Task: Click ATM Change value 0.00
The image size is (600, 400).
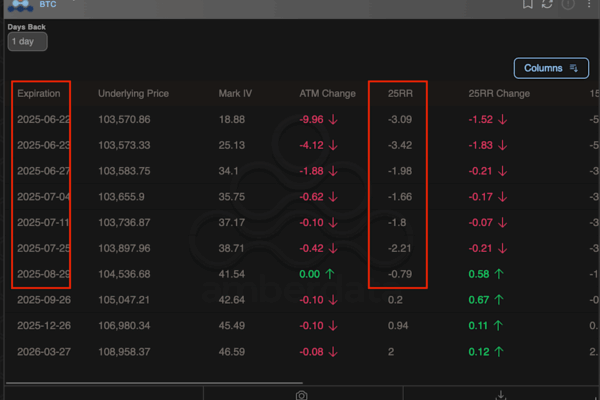Action: 309,274
